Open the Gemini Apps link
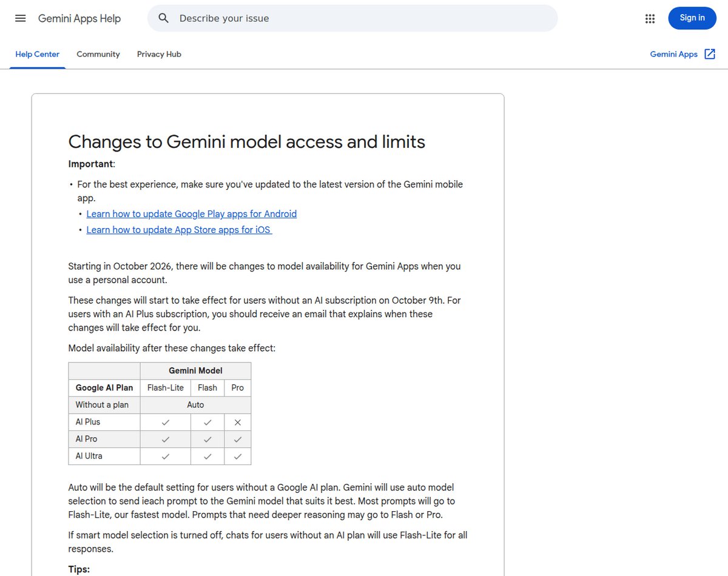This screenshot has width=728, height=576. point(673,54)
